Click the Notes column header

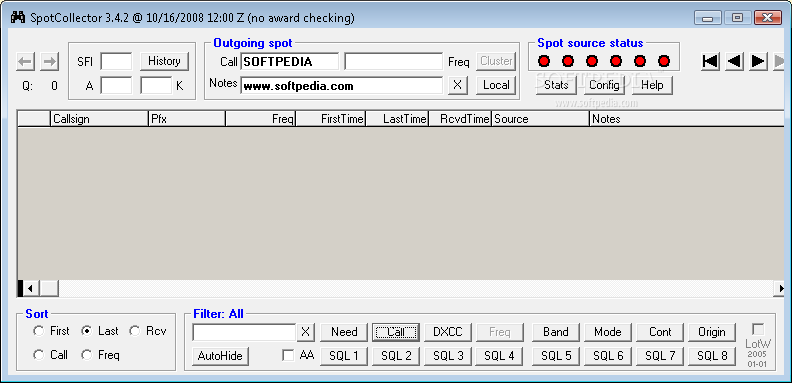coord(687,119)
